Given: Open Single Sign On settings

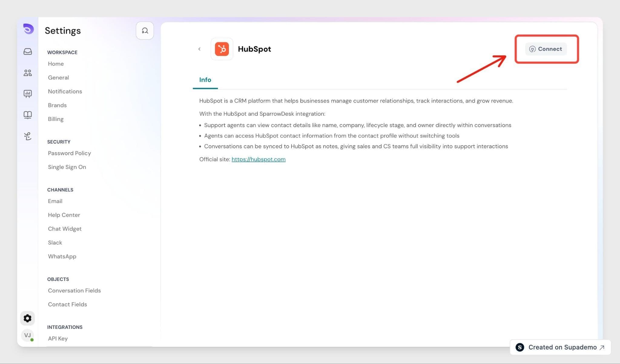Looking at the screenshot, I should (67, 167).
